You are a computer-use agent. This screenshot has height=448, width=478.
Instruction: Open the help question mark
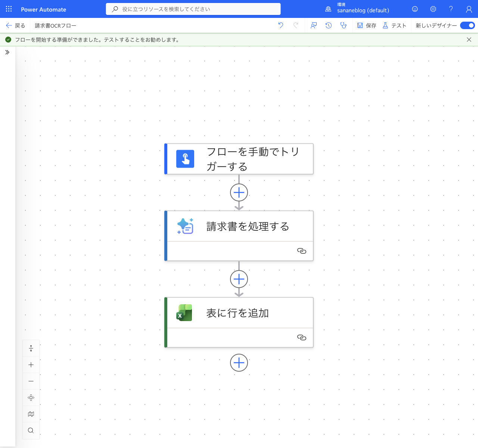[451, 9]
